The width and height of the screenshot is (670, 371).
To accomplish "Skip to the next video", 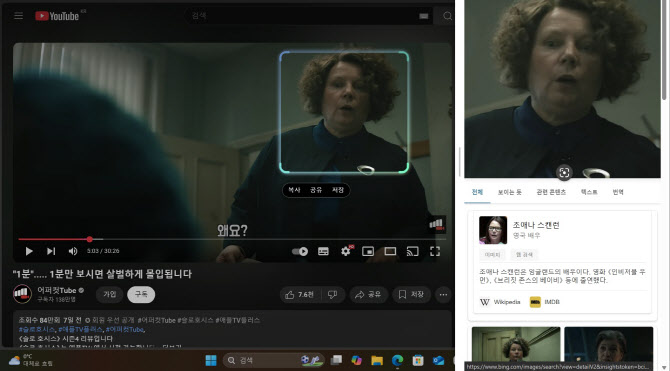I will [51, 251].
